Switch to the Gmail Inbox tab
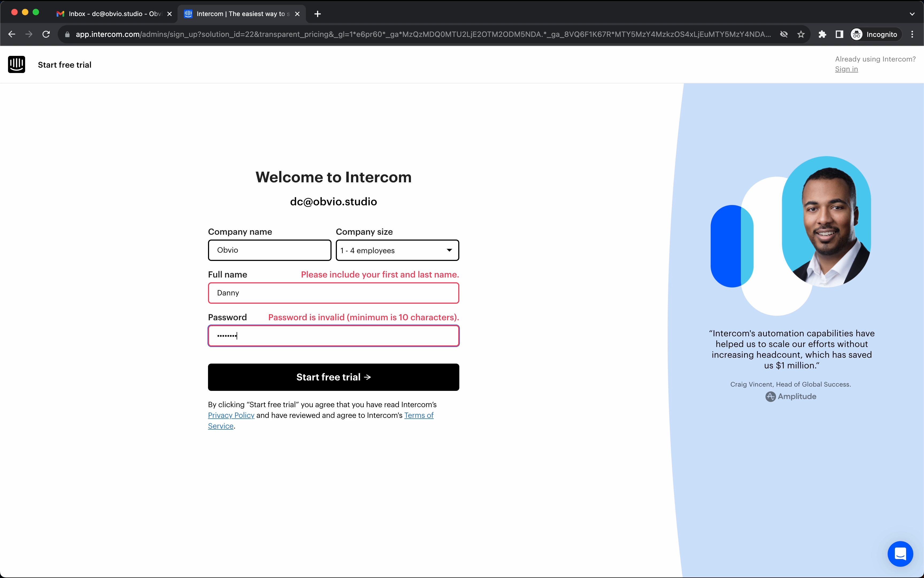Screen dimensions: 924x578 click(x=111, y=14)
